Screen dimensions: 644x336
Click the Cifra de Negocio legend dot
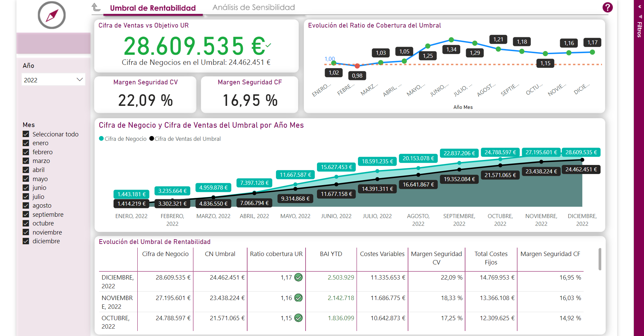101,138
